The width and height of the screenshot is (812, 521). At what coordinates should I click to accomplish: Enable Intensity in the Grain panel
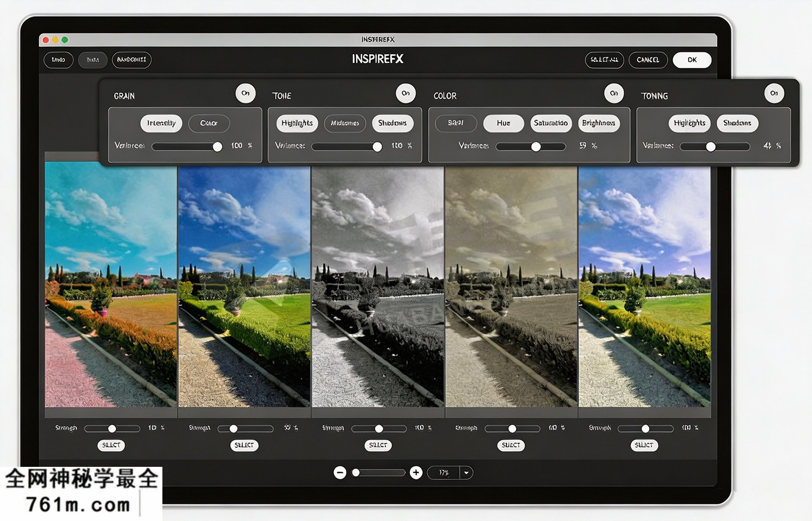161,123
